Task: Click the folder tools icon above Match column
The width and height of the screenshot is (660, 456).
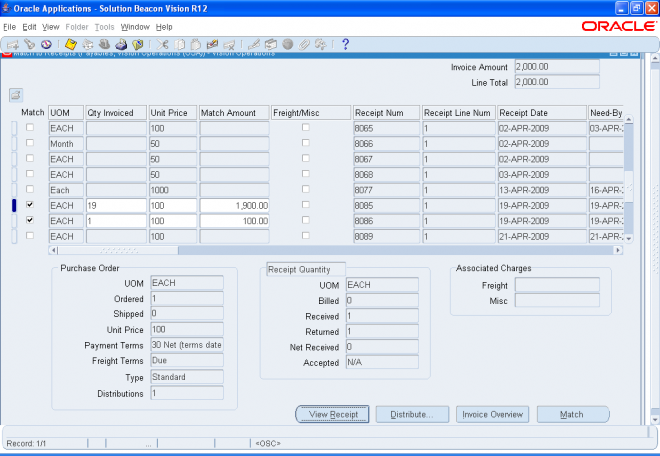Action: point(16,95)
